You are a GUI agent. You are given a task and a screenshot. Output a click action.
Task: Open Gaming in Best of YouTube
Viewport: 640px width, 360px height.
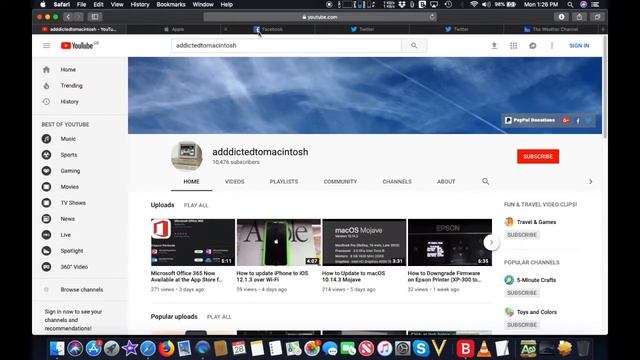pyautogui.click(x=70, y=171)
